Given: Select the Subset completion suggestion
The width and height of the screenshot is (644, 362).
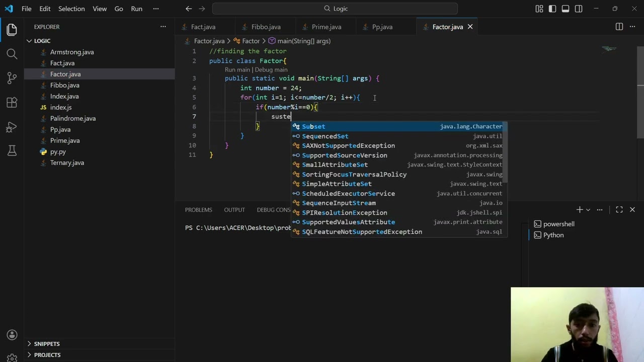Looking at the screenshot, I should pos(399,127).
